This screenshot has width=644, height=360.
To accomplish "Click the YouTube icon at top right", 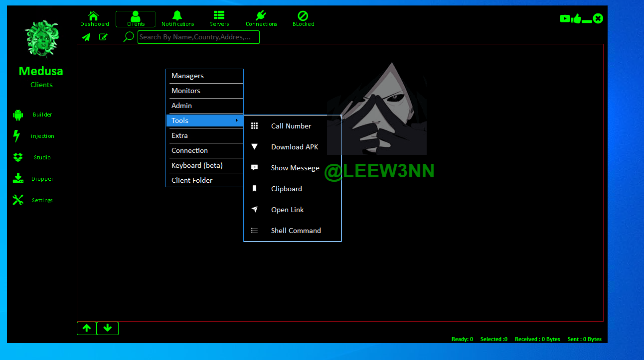I will [x=564, y=19].
